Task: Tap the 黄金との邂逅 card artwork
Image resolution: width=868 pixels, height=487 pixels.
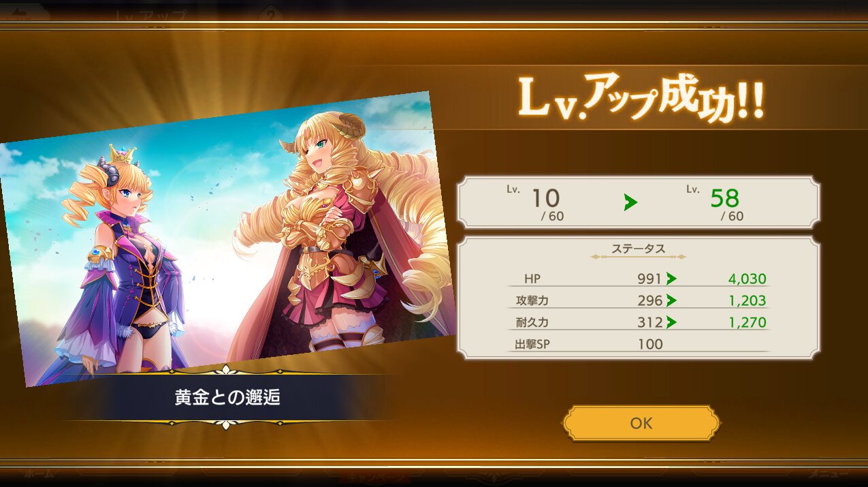Action: click(226, 238)
